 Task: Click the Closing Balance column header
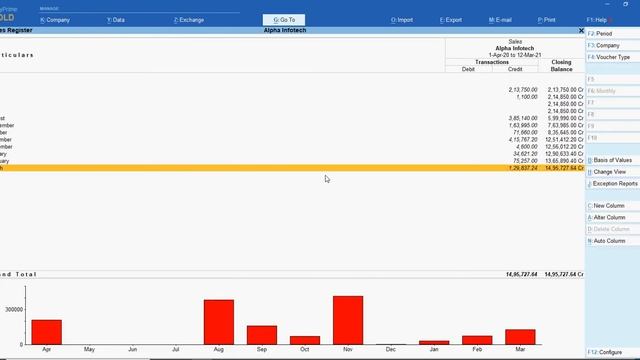(561, 66)
